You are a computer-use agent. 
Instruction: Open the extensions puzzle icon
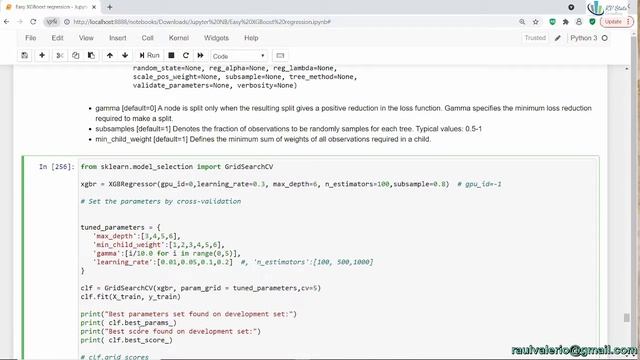pyautogui.click(x=565, y=22)
